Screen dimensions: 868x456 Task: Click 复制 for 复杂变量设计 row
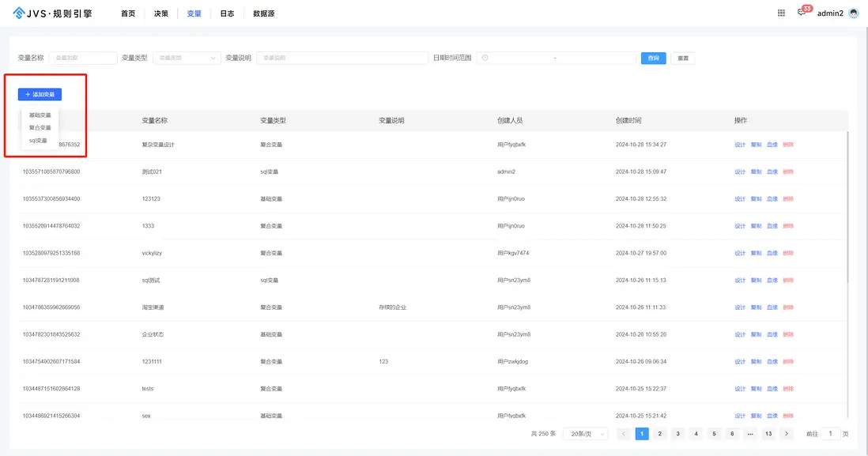(x=757, y=145)
